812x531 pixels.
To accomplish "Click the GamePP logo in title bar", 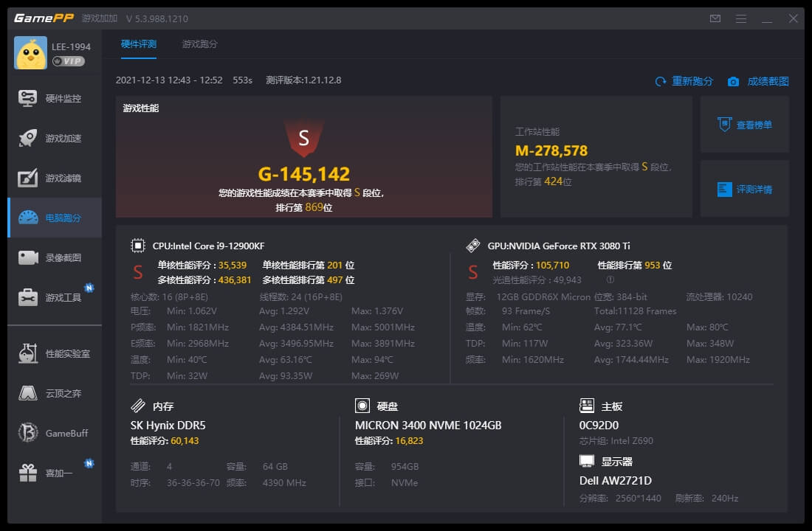I will [x=44, y=18].
